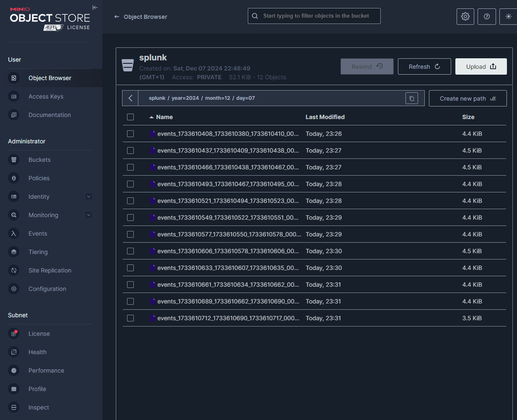Click the Upload button

pyautogui.click(x=481, y=67)
